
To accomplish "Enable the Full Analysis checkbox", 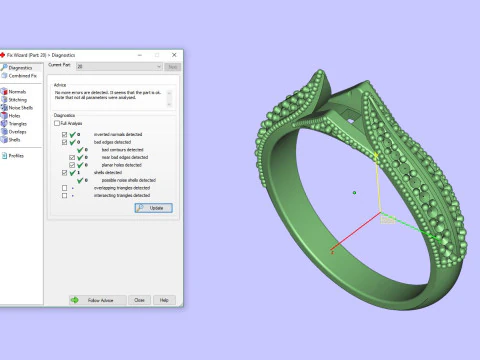I will [57, 123].
